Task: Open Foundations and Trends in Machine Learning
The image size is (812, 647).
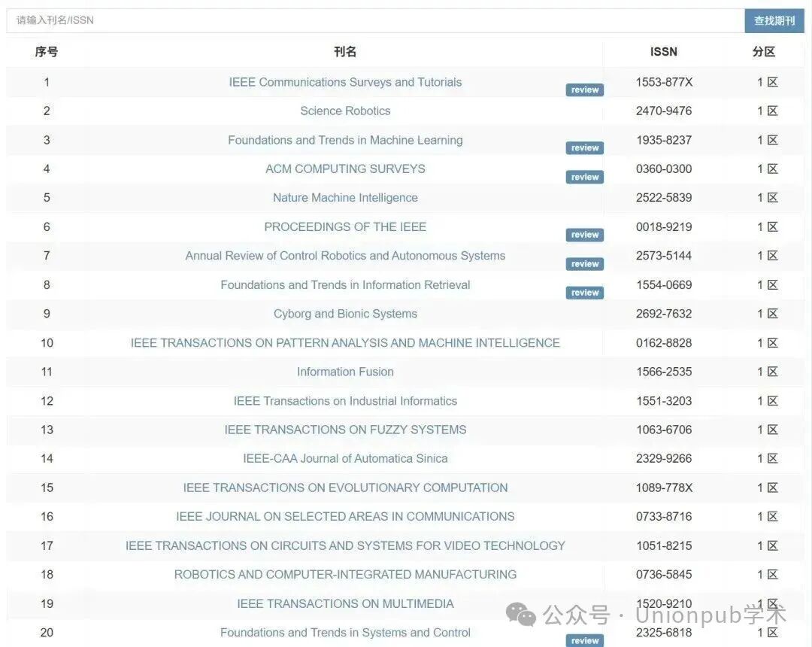Action: click(345, 140)
